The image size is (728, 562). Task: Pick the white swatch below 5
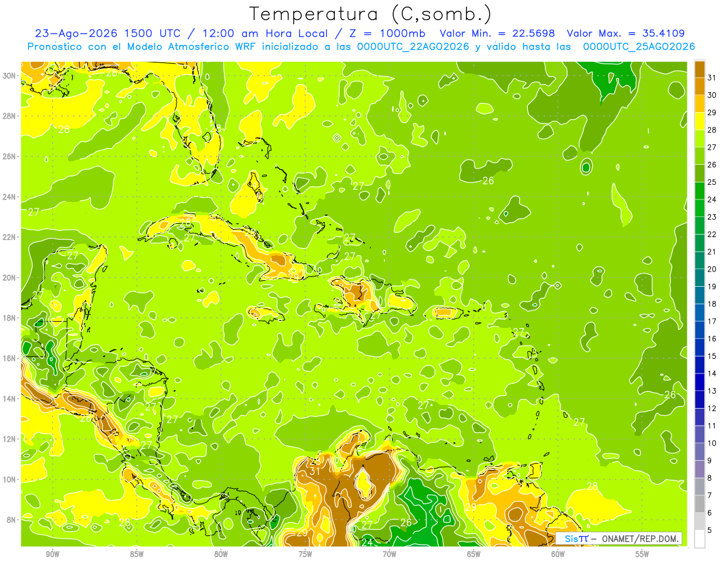(699, 539)
